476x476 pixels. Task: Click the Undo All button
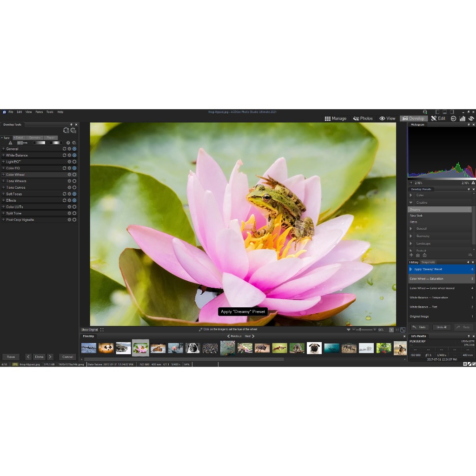point(441,327)
